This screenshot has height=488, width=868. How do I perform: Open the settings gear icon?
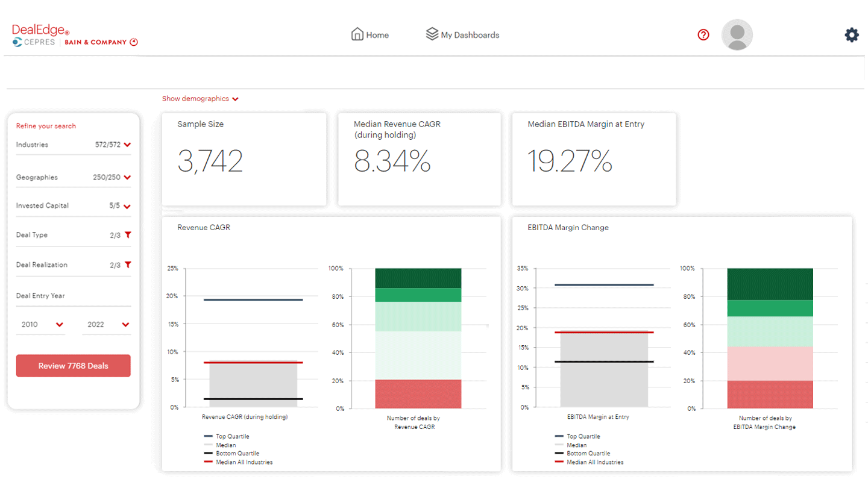pyautogui.click(x=851, y=35)
